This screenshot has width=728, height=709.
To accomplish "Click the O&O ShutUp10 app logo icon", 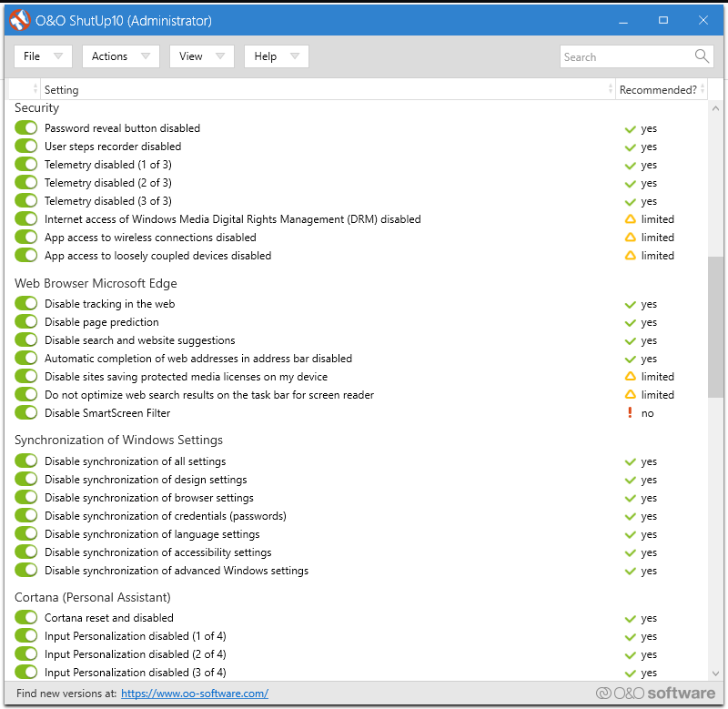I will tap(20, 20).
